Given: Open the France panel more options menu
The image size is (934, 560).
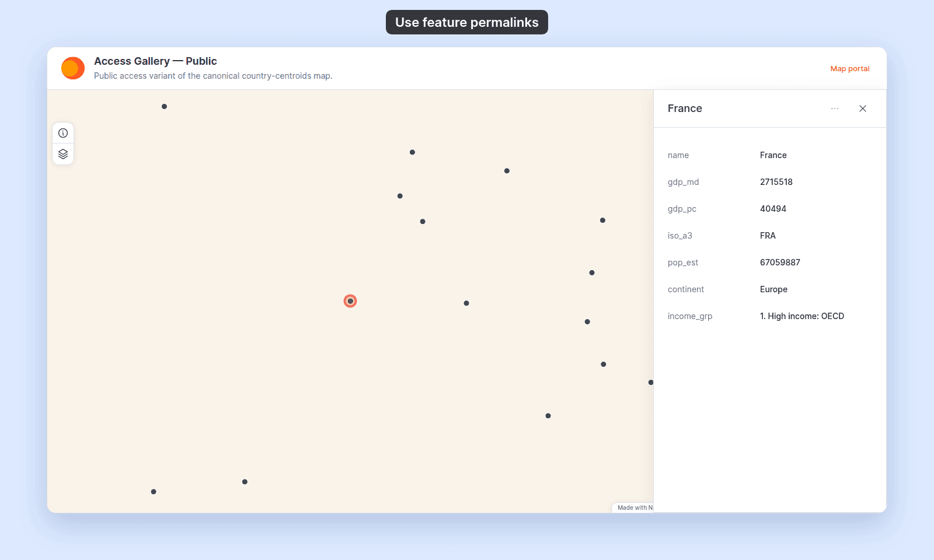Looking at the screenshot, I should pos(835,108).
